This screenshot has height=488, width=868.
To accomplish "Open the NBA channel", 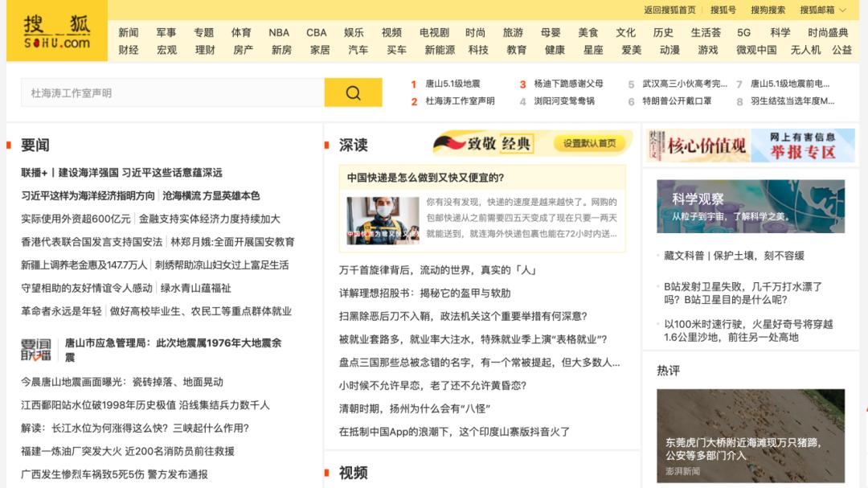I will coord(277,32).
